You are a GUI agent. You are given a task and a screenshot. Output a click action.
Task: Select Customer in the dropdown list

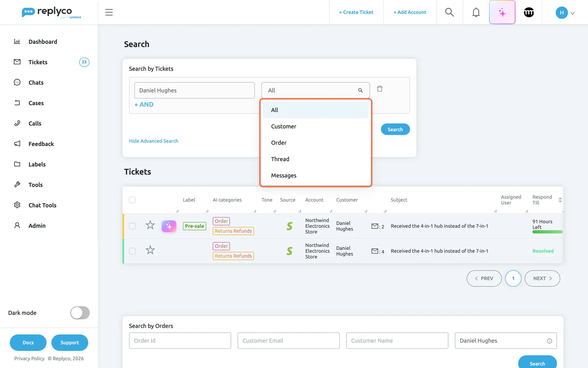[316, 126]
